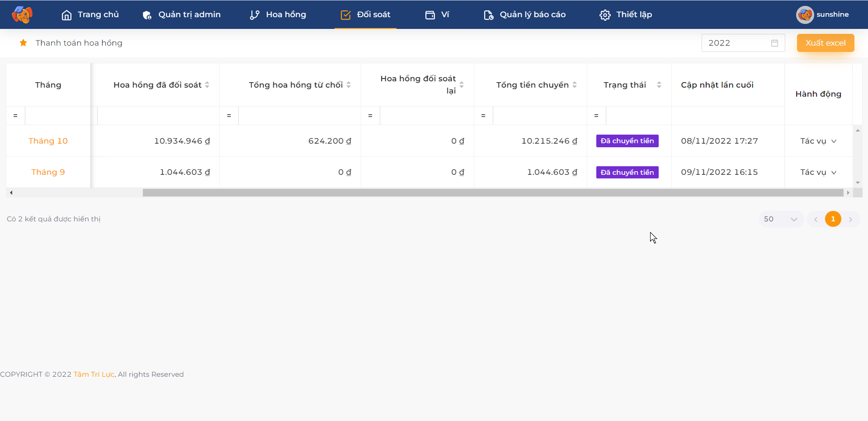Click the Tháng filter input

pos(57,116)
